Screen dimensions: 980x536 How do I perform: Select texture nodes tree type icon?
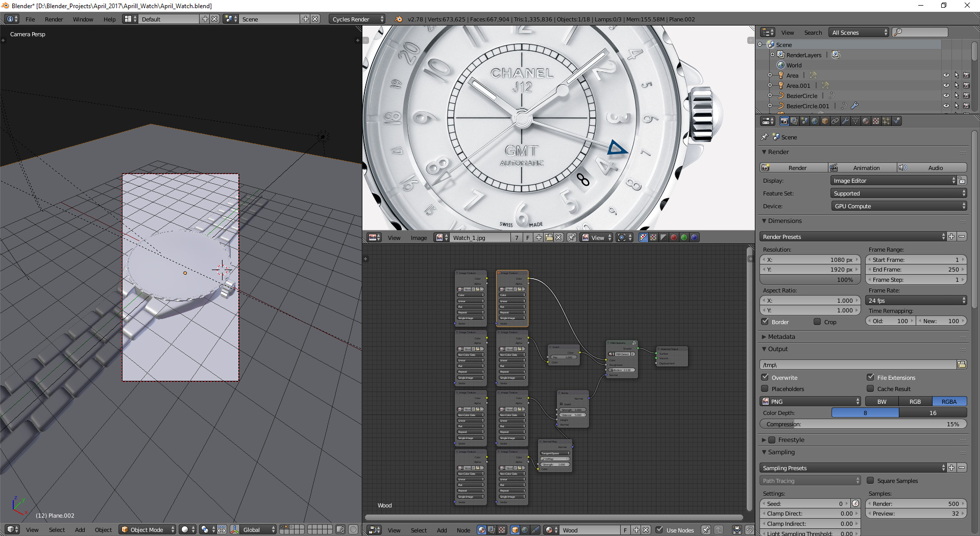pyautogui.click(x=502, y=530)
